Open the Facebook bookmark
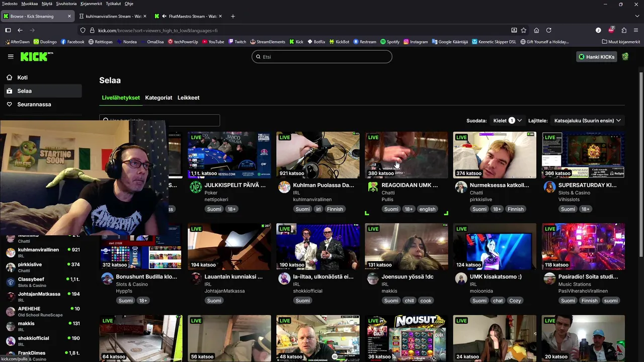Viewport: 644px width, 362px height. pyautogui.click(x=72, y=42)
